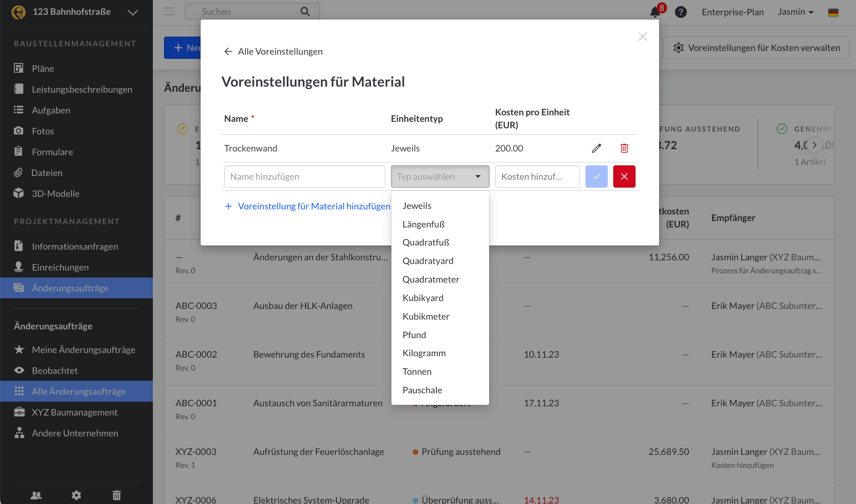856x504 pixels.
Task: Focus the Suchen search field
Action: pos(252,12)
